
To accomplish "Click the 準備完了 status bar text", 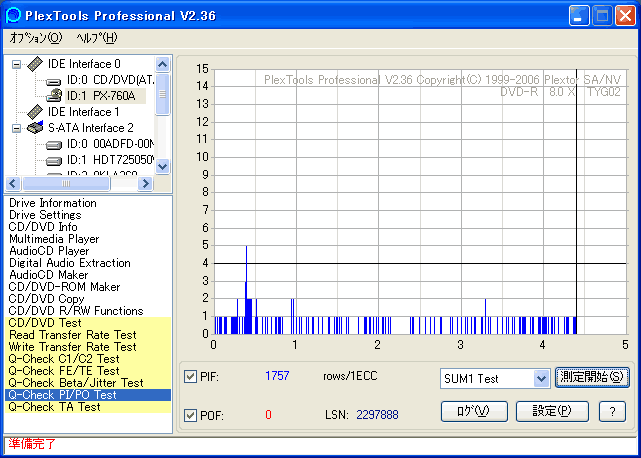I will click(32, 444).
